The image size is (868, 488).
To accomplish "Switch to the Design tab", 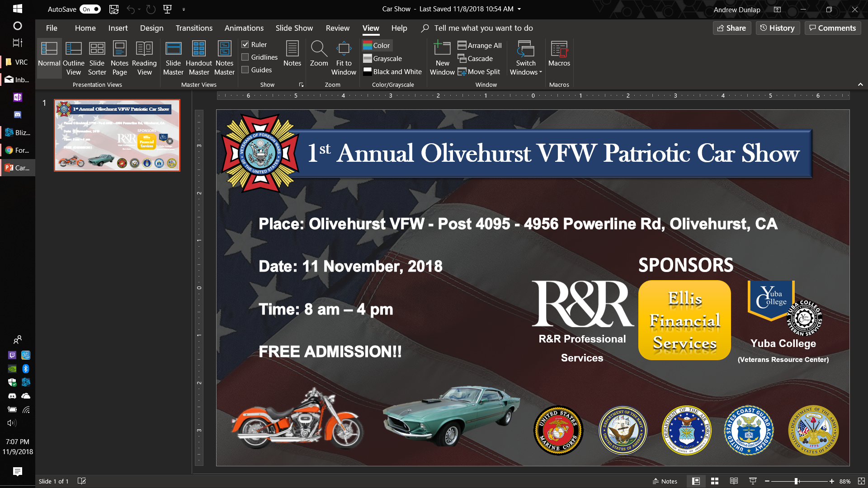I will pyautogui.click(x=151, y=28).
